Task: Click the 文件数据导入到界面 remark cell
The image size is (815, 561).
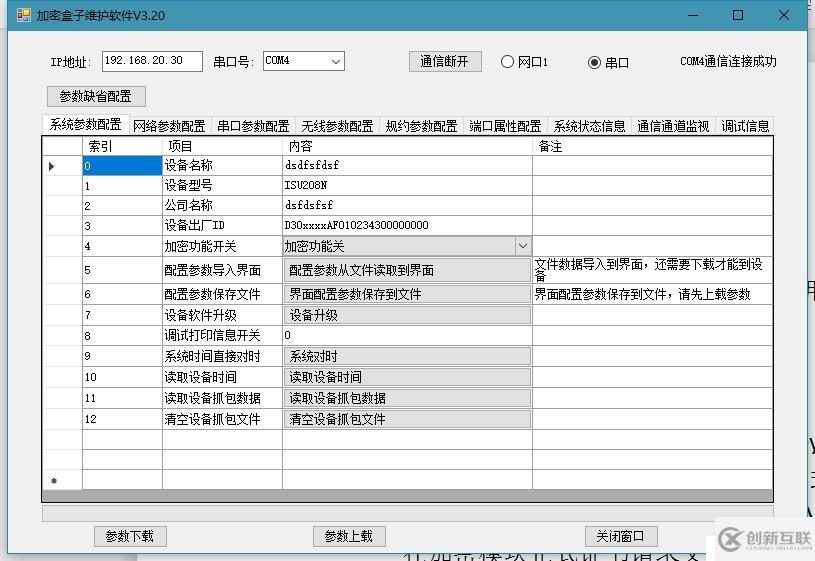Action: [652, 270]
